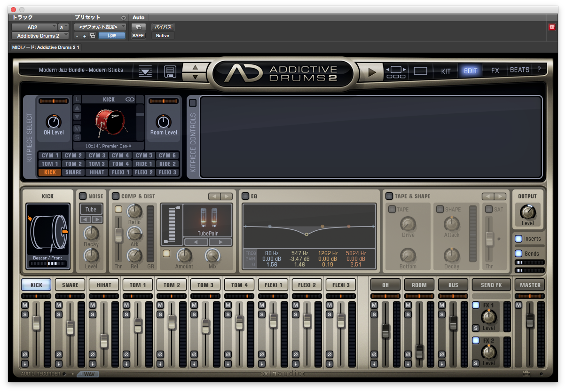This screenshot has width=566, height=392.
Task: Click the 比較 compare button
Action: [x=112, y=36]
